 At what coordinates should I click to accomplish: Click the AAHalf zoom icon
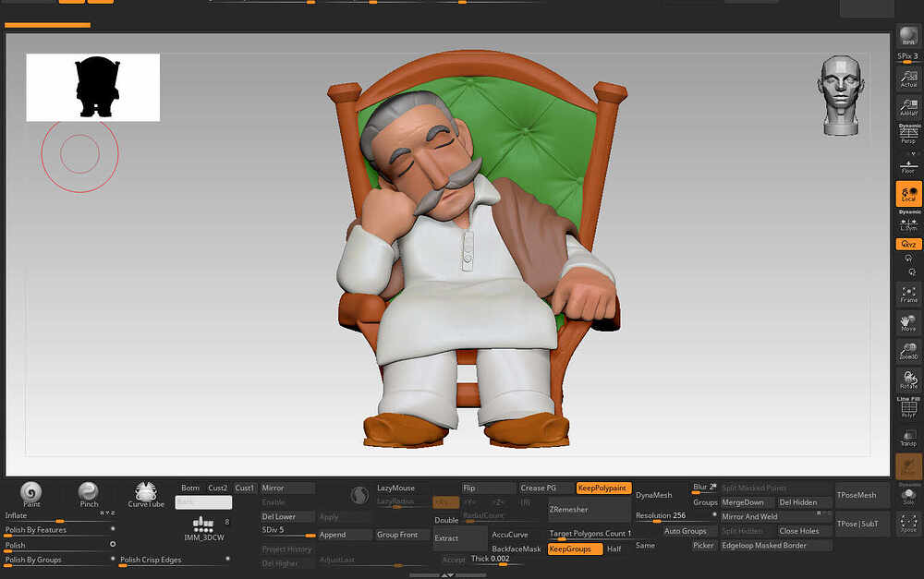[908, 107]
